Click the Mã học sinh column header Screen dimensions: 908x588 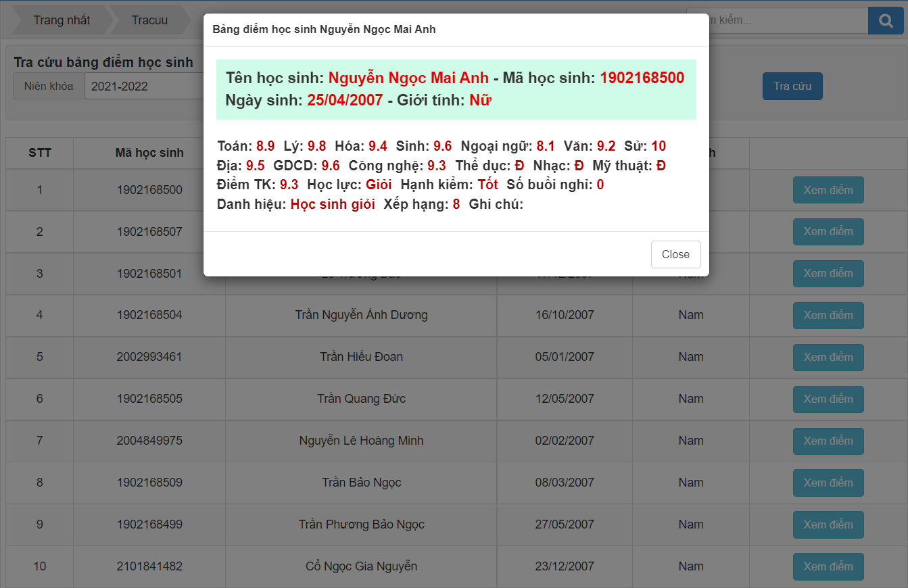[x=149, y=153]
